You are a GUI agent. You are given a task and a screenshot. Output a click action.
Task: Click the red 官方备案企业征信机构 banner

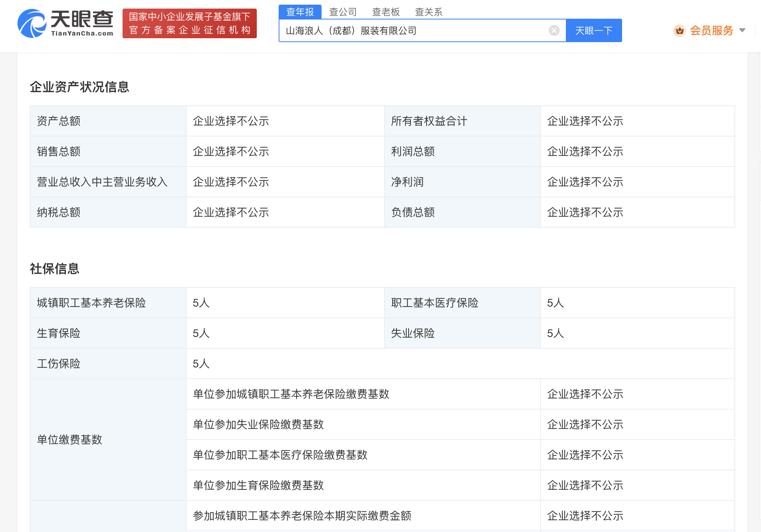(x=190, y=23)
